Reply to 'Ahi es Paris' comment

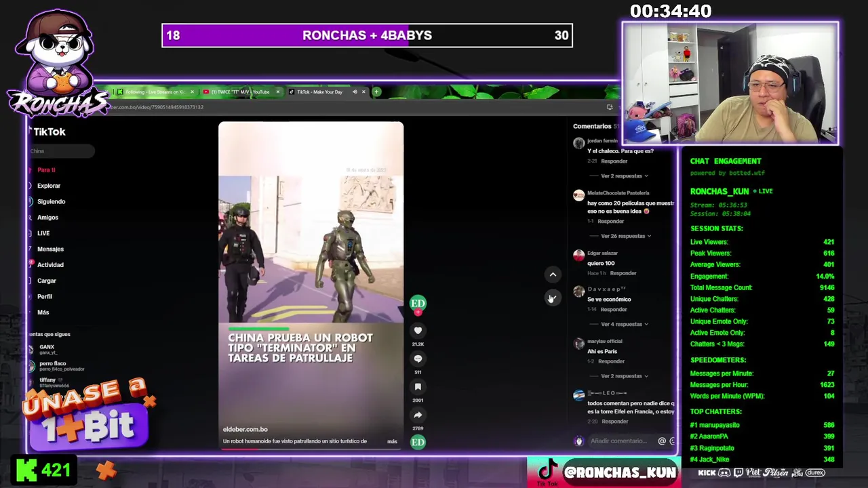(x=611, y=361)
